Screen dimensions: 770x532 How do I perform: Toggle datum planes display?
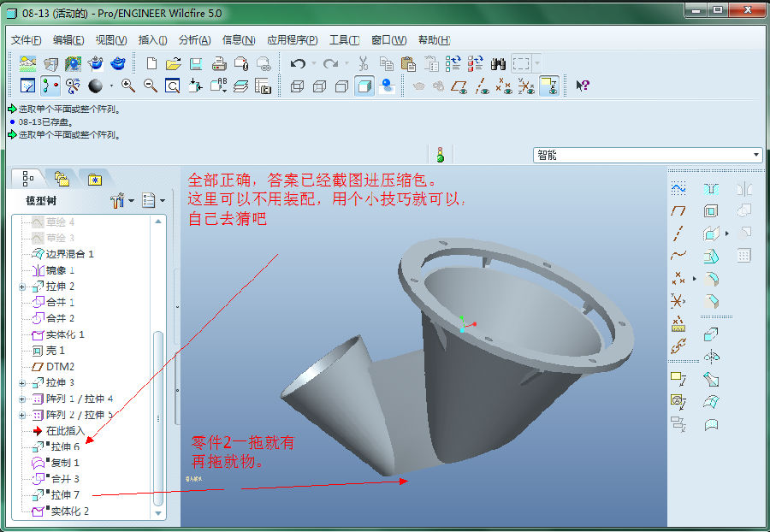coord(459,86)
